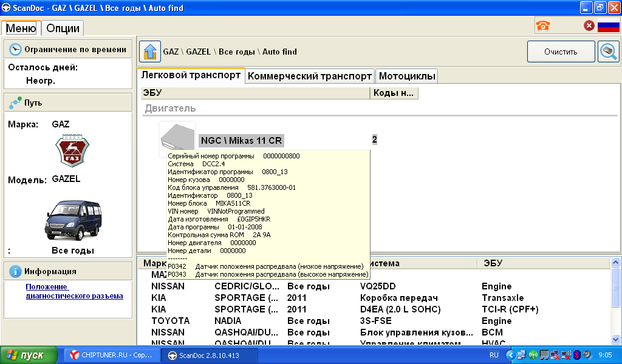Switch to CHIPTUNER.RU taskbar window

click(112, 355)
